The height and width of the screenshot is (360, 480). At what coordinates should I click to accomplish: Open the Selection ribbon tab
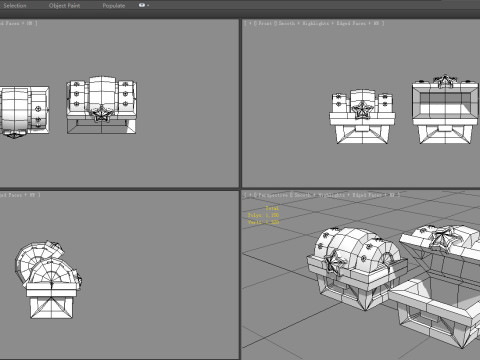15,6
